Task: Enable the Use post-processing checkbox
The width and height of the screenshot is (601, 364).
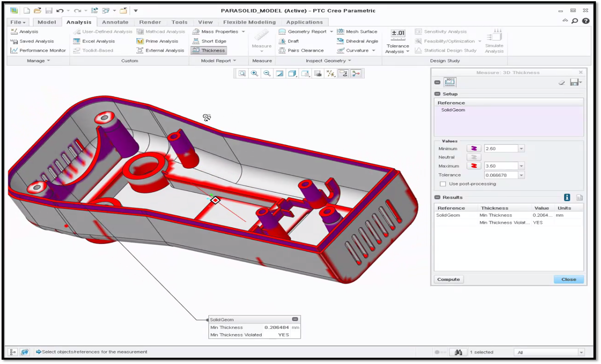Action: pos(443,184)
